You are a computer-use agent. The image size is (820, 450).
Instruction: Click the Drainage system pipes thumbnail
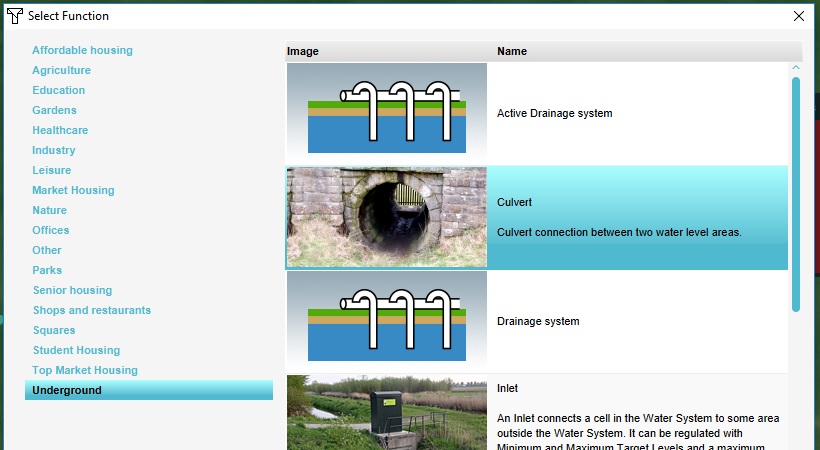(386, 322)
